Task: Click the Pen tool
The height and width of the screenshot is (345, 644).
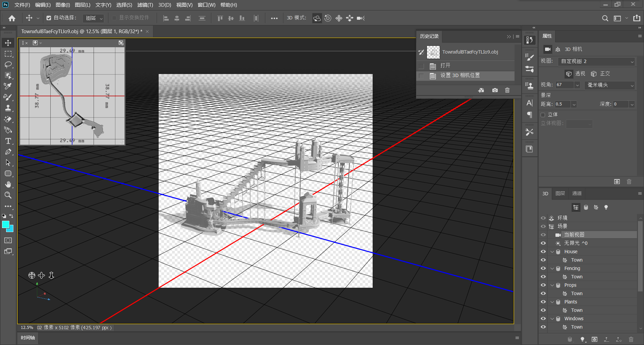Action: coord(8,152)
